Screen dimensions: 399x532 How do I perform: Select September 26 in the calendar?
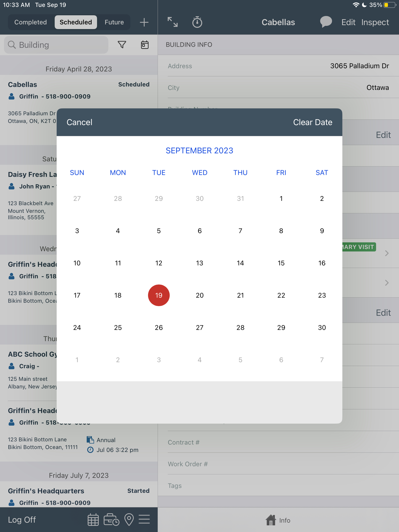pos(159,328)
